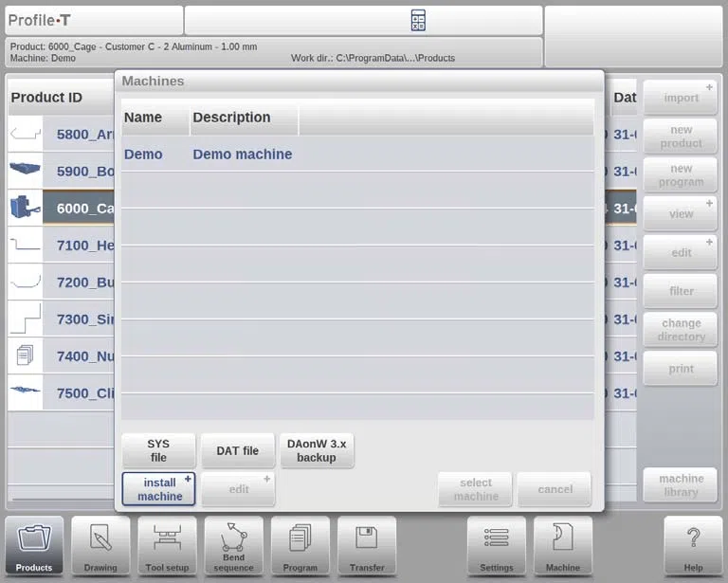Click the Product ID column header
This screenshot has height=583, width=728.
pos(62,98)
